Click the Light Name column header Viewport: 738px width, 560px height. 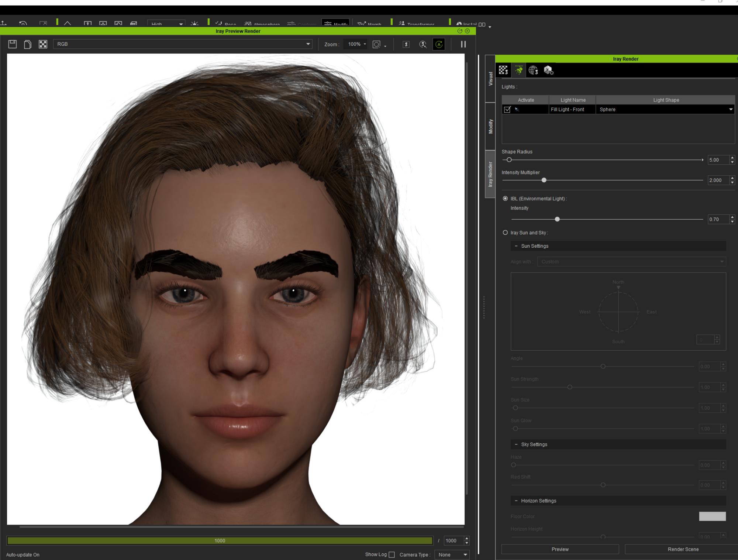click(573, 100)
